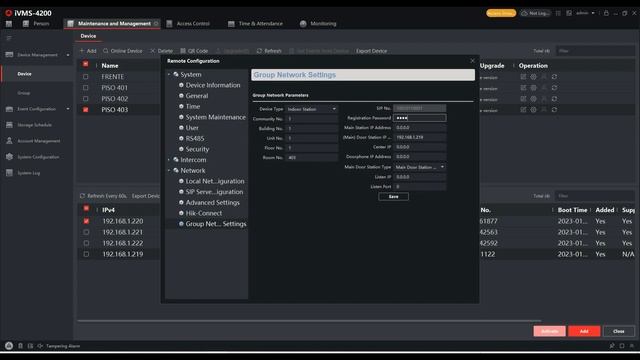Click the Monitoring tab icon
This screenshot has width=640, height=360.
[x=303, y=24]
